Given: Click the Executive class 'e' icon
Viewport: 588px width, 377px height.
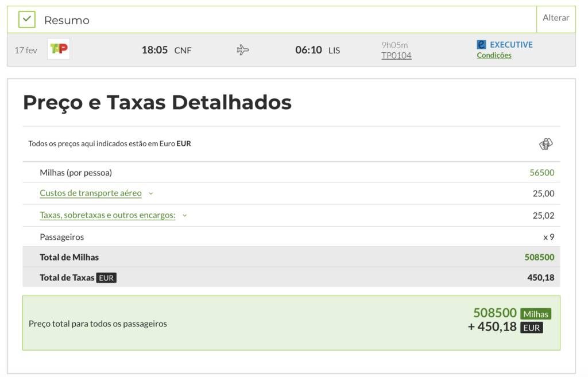Looking at the screenshot, I should pos(481,45).
